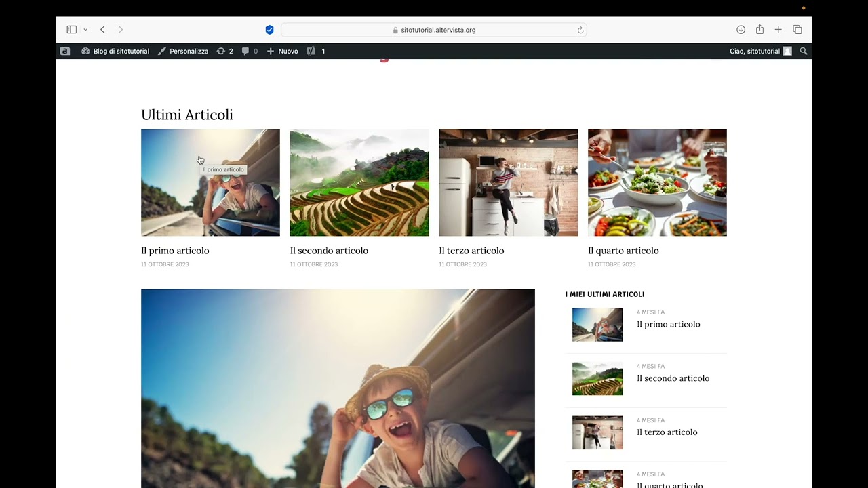Click the date under Il primo articolo
Image resolution: width=868 pixels, height=488 pixels.
coord(165,264)
